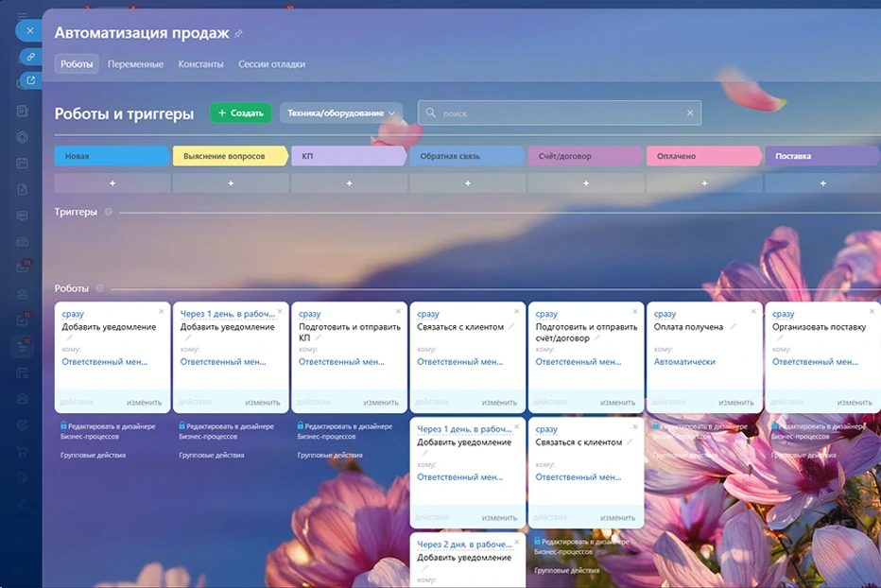Select the yellow Выяснение вопросов stage header
The height and width of the screenshot is (588, 881).
click(x=229, y=156)
